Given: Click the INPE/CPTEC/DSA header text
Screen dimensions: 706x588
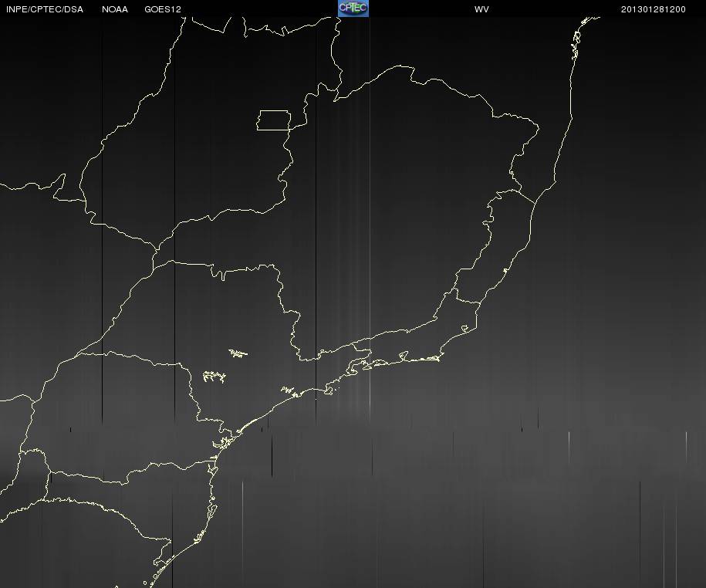Looking at the screenshot, I should click(45, 9).
